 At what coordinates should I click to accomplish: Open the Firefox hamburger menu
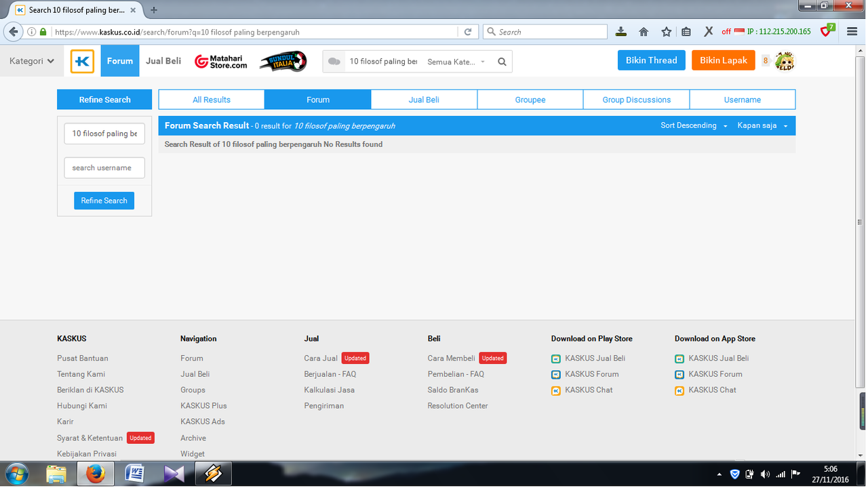click(852, 32)
